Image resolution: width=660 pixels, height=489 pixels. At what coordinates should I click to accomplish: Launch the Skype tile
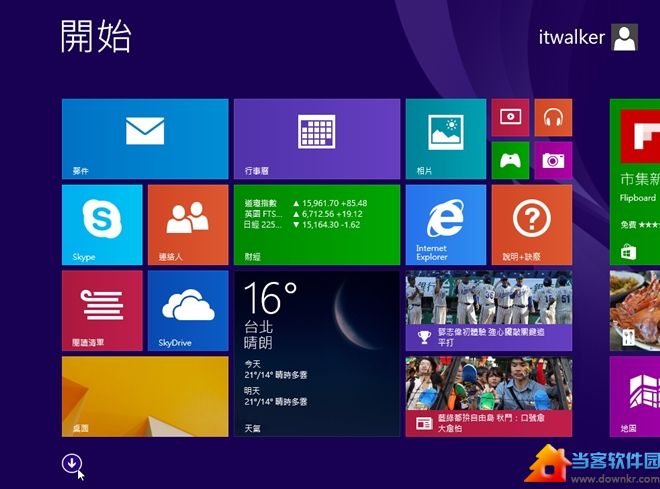point(102,225)
